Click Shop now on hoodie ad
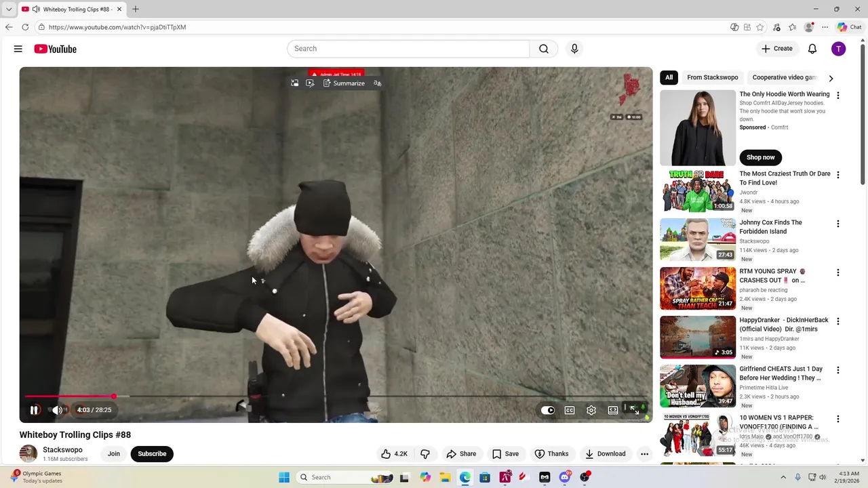 pos(760,157)
